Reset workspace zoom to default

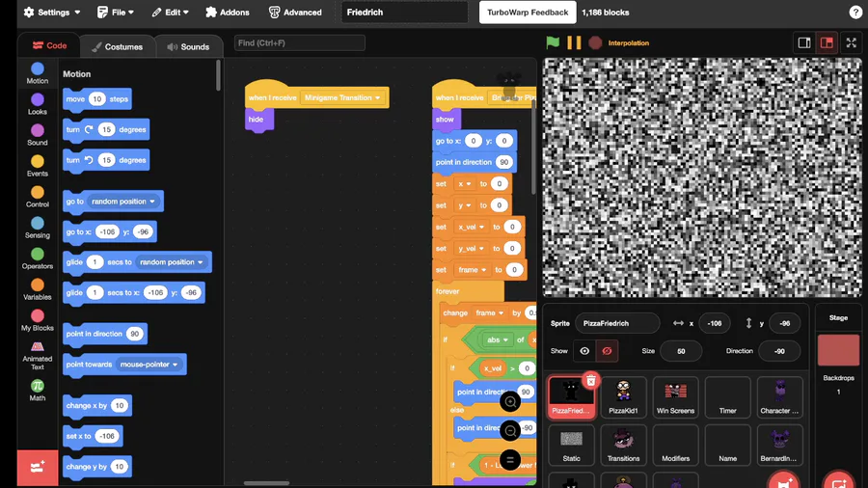tap(510, 459)
